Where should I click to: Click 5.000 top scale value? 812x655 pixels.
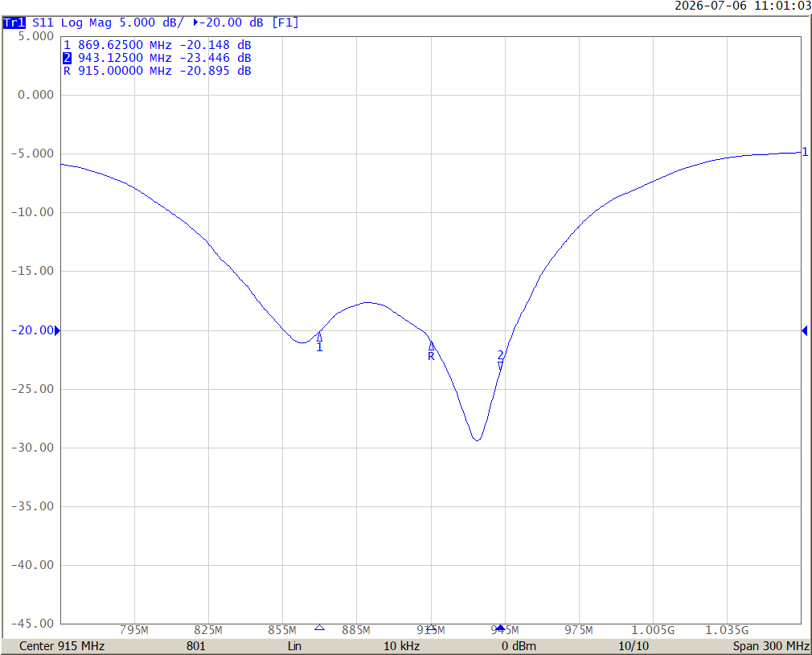[x=35, y=36]
